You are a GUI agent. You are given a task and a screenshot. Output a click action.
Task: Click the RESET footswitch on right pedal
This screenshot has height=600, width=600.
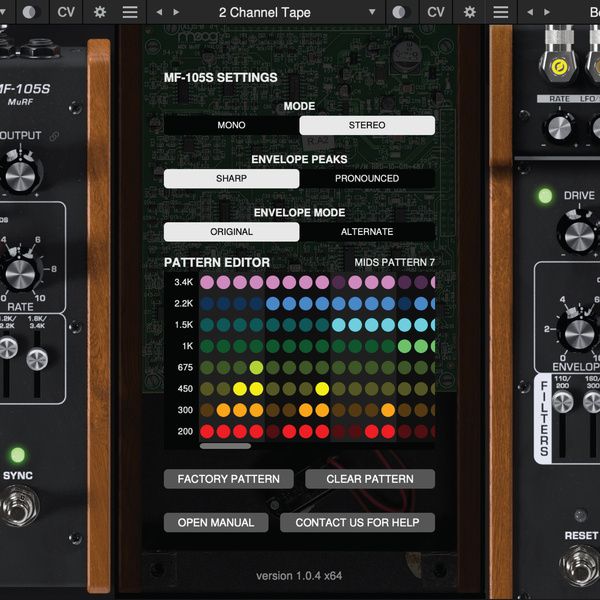[582, 567]
